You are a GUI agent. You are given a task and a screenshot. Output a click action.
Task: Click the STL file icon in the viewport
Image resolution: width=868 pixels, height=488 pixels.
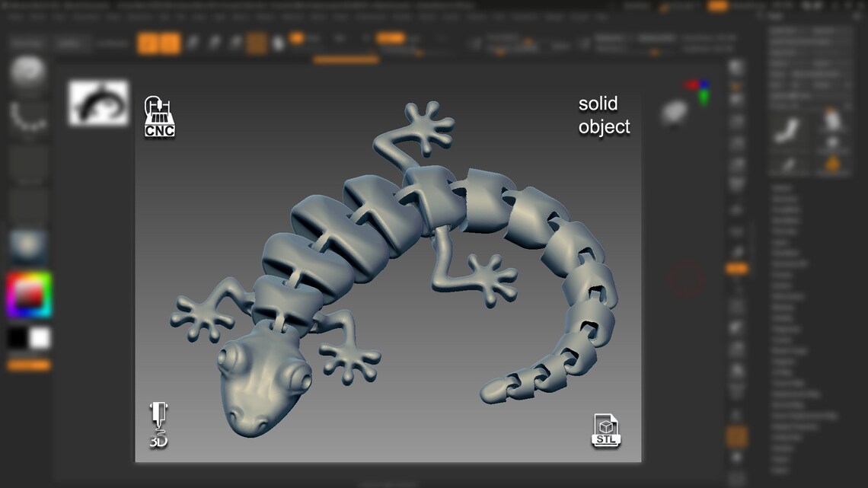pyautogui.click(x=605, y=430)
